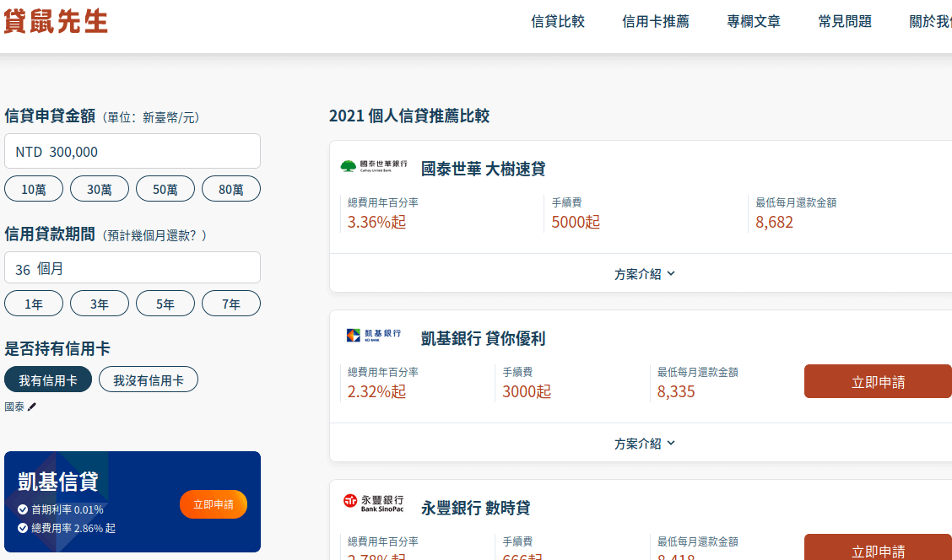Click the 貸鼠先生 site logo

[56, 21]
